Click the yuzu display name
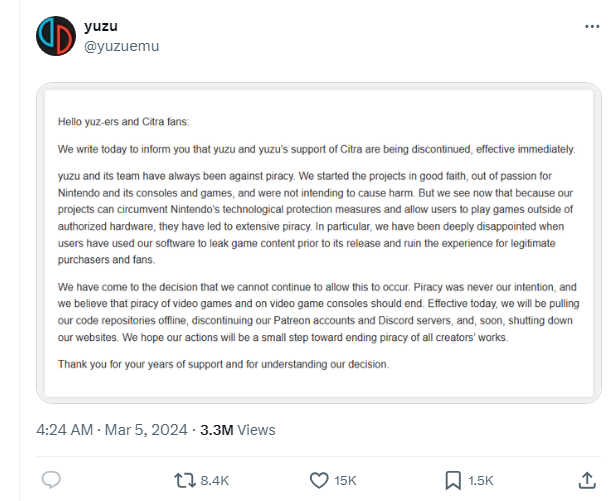Viewport: 611px width, 501px height. (x=100, y=26)
